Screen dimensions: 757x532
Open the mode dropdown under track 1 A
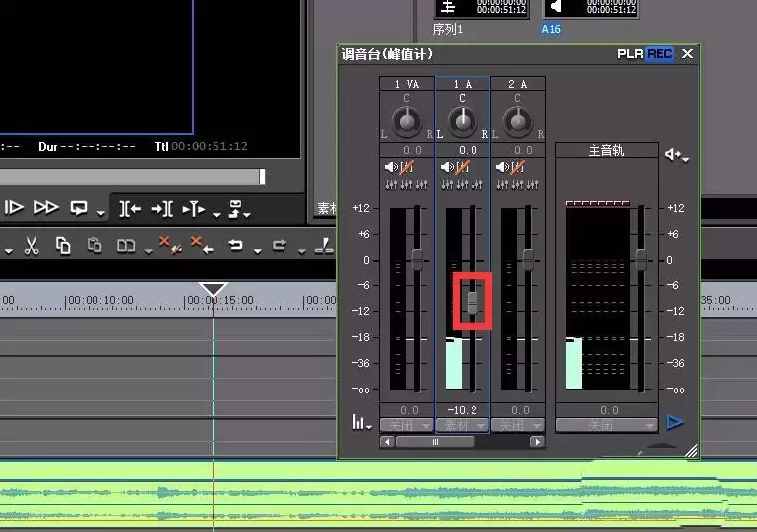pos(462,426)
